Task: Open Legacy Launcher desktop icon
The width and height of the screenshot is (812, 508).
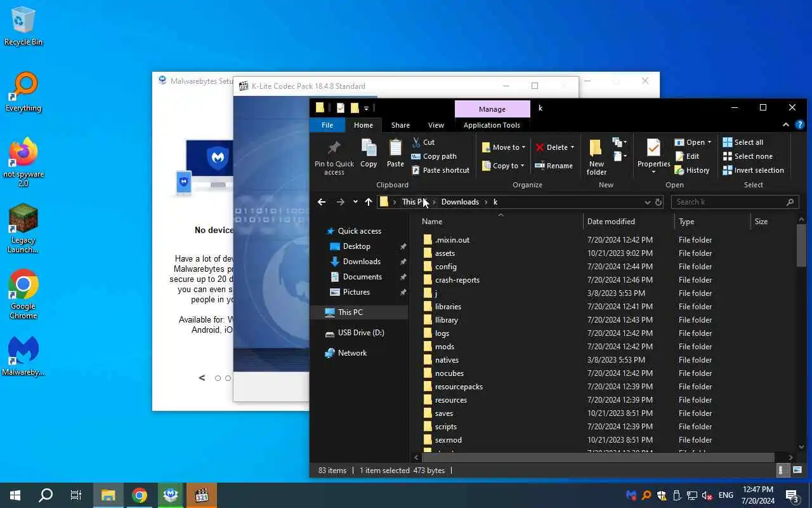Action: (x=23, y=229)
